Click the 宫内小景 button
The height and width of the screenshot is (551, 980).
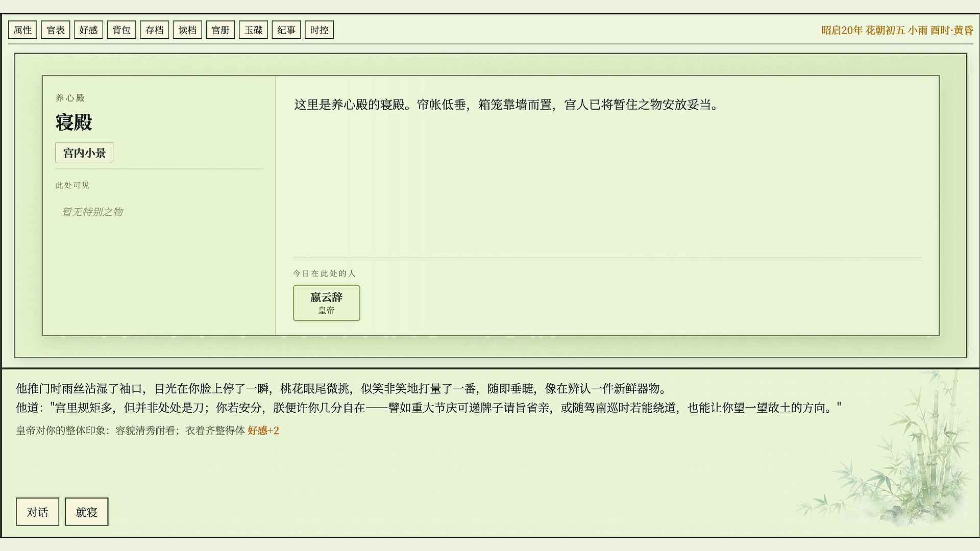[x=84, y=153]
